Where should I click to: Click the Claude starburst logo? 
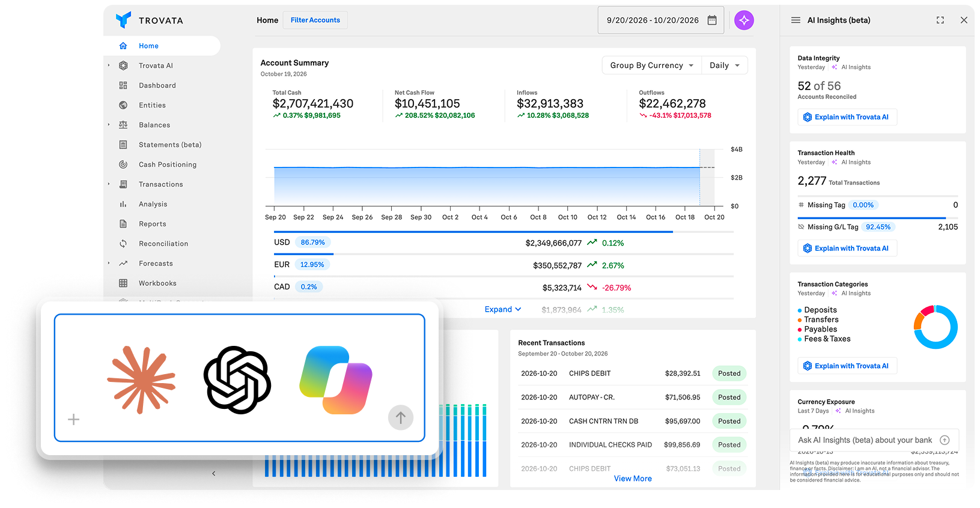pos(141,379)
